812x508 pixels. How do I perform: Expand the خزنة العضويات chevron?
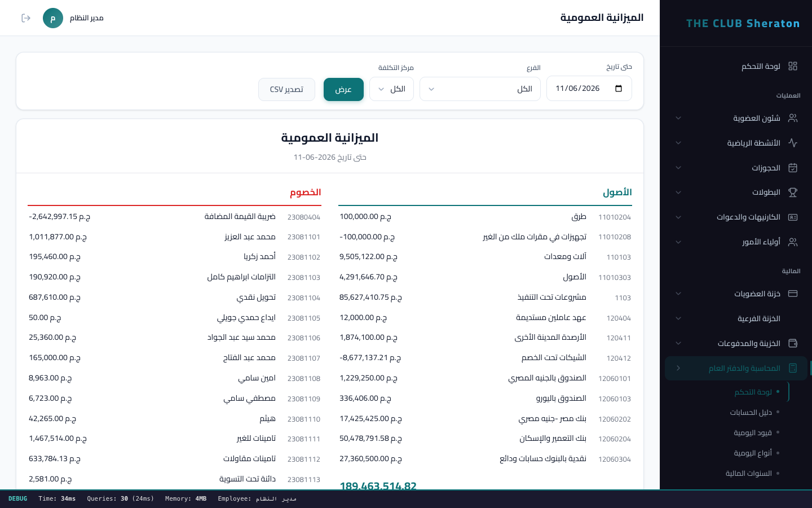678,294
